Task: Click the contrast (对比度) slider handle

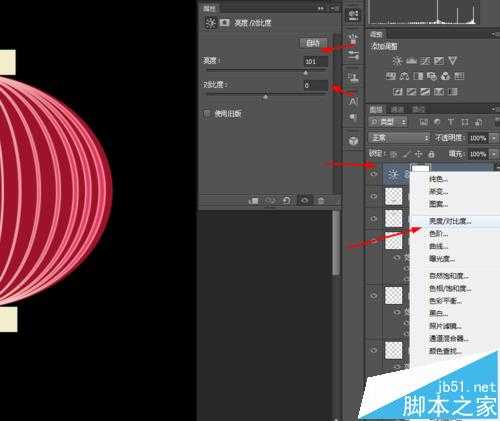Action: point(266,96)
